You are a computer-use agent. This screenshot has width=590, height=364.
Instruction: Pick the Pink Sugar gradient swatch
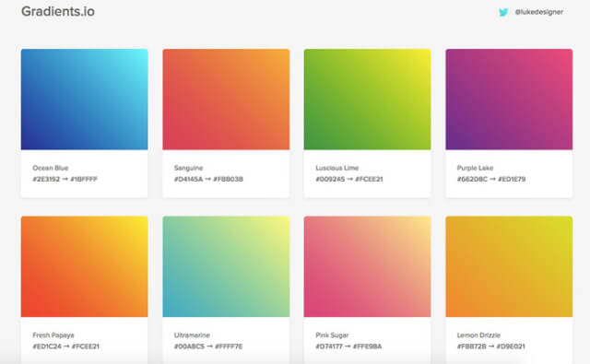click(367, 266)
